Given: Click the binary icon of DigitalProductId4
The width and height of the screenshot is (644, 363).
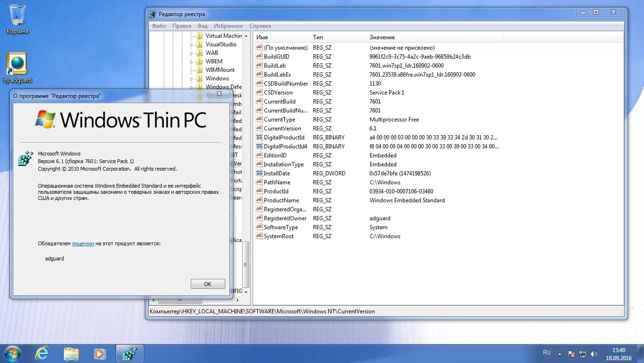Looking at the screenshot, I should [259, 147].
